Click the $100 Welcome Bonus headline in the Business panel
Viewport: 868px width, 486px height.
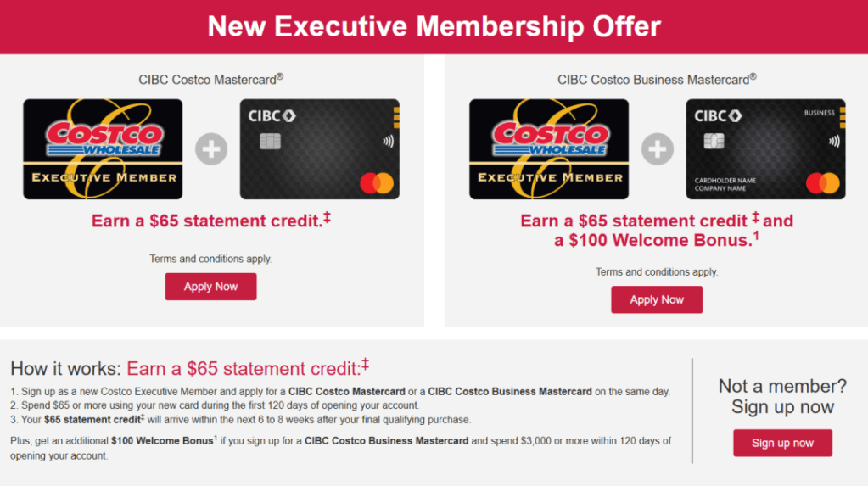(x=653, y=240)
